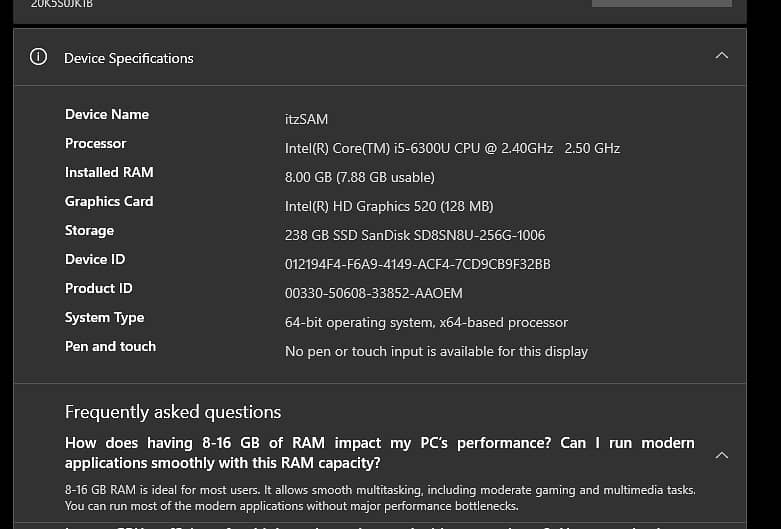
Task: Click the FAQ answer about 8-16 GB RAM
Action: pyautogui.click(x=379, y=497)
